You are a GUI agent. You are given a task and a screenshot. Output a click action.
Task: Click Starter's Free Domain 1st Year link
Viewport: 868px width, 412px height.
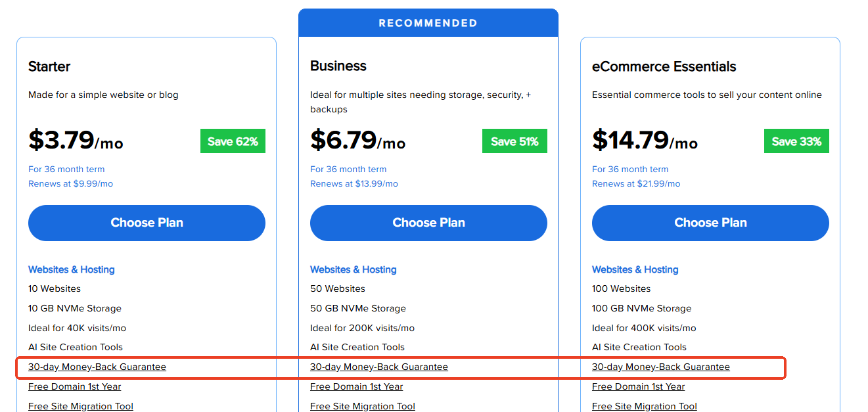75,386
